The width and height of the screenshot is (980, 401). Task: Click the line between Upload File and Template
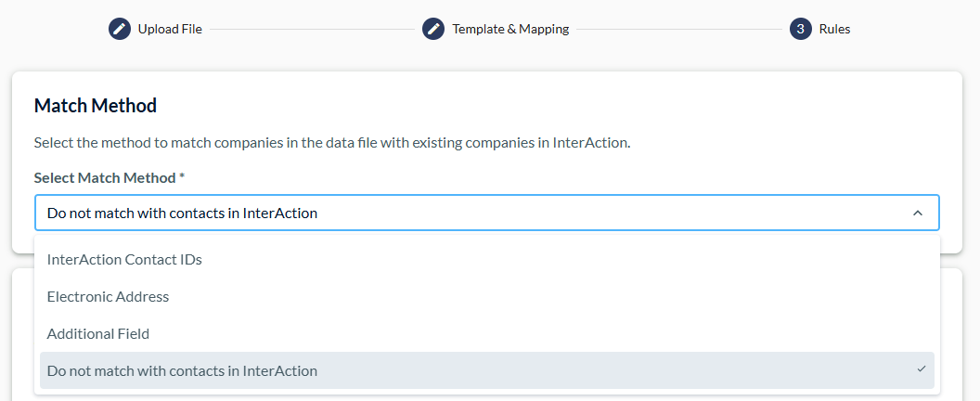[312, 29]
